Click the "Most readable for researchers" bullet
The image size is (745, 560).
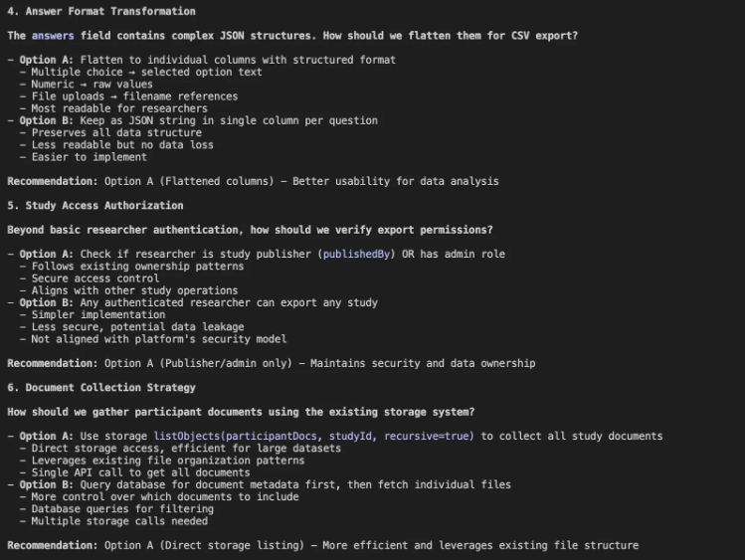(118, 108)
